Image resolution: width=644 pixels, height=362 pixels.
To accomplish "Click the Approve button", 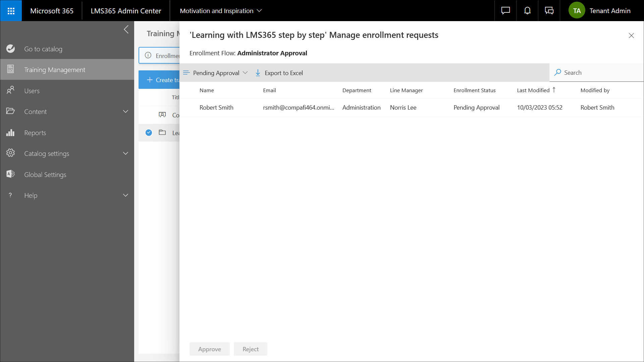I will click(x=209, y=349).
